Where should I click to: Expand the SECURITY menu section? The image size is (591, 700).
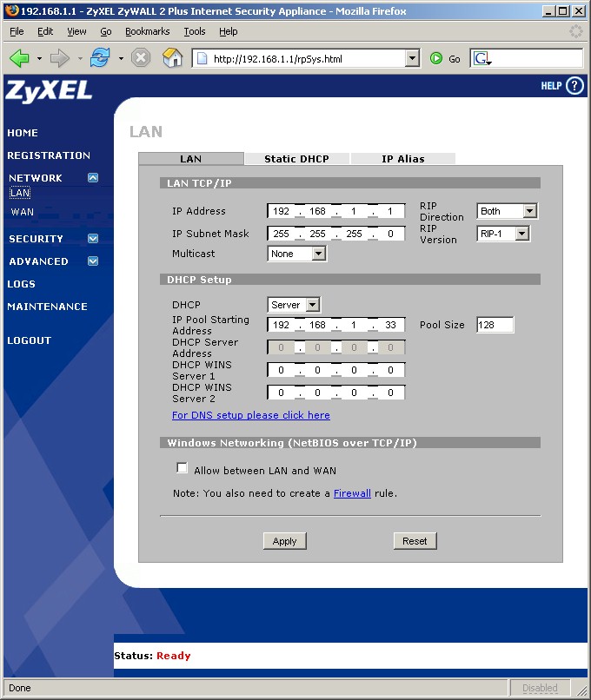click(x=93, y=238)
